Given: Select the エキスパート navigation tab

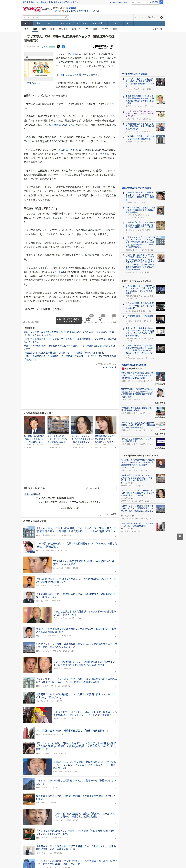Looking at the screenshot, I should [x=64, y=24].
